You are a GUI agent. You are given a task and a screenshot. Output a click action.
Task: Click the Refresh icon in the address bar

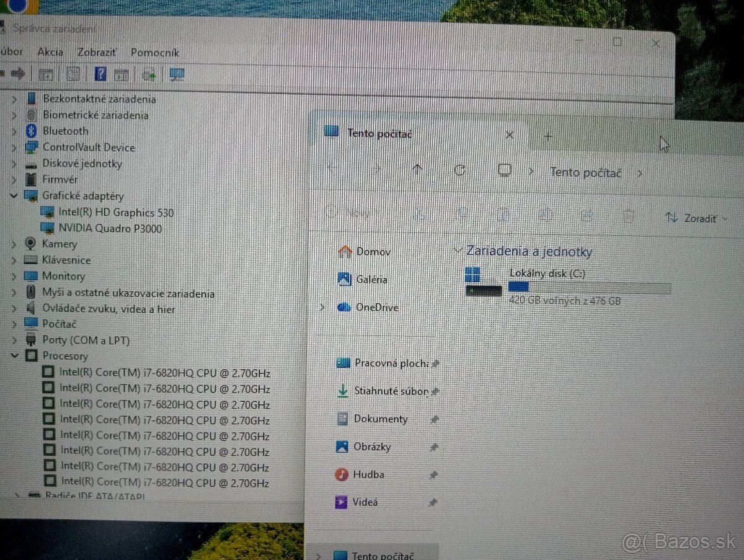(460, 169)
